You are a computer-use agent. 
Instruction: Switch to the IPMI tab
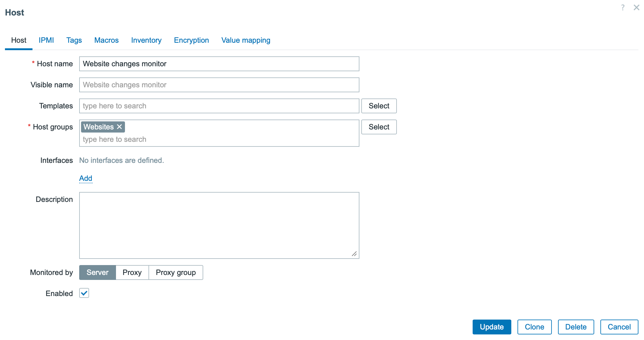(x=46, y=40)
